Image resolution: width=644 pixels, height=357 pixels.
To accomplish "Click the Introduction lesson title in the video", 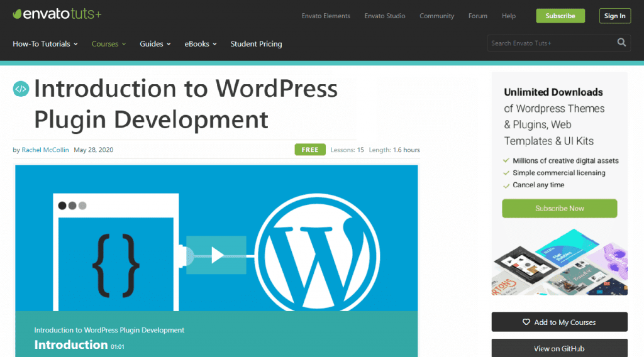I will [x=71, y=344].
